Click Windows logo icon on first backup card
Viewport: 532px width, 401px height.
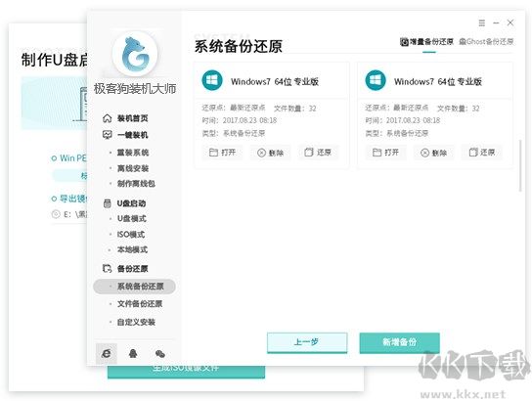212,80
